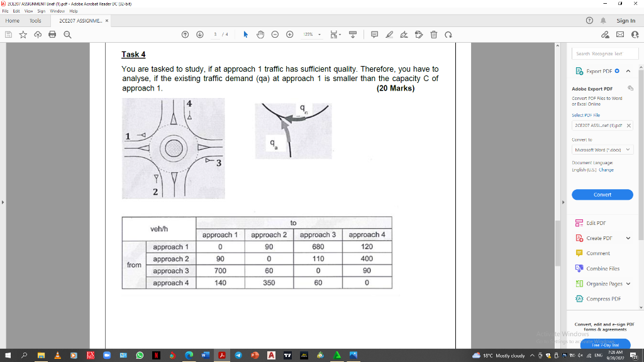Choose the selection arrow tool
The height and width of the screenshot is (362, 644).
pyautogui.click(x=246, y=35)
